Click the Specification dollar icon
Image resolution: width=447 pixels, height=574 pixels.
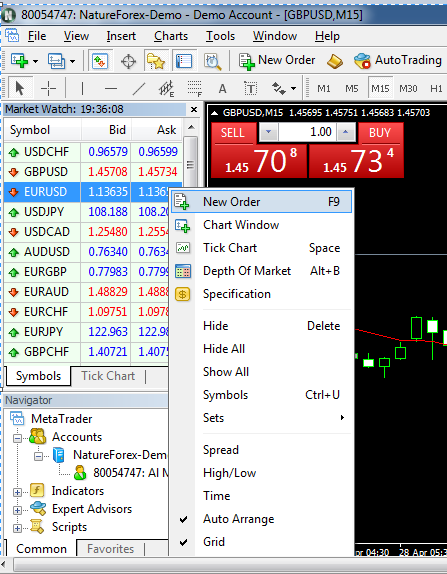(183, 294)
